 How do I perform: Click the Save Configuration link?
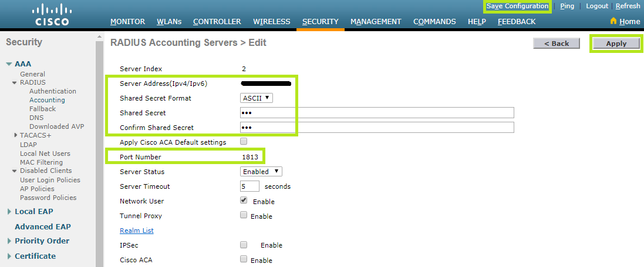click(517, 6)
